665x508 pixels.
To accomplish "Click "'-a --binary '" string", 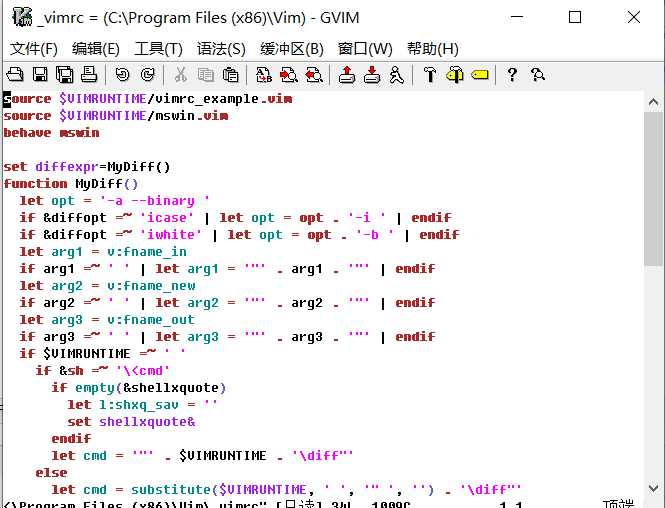I will click(155, 201).
